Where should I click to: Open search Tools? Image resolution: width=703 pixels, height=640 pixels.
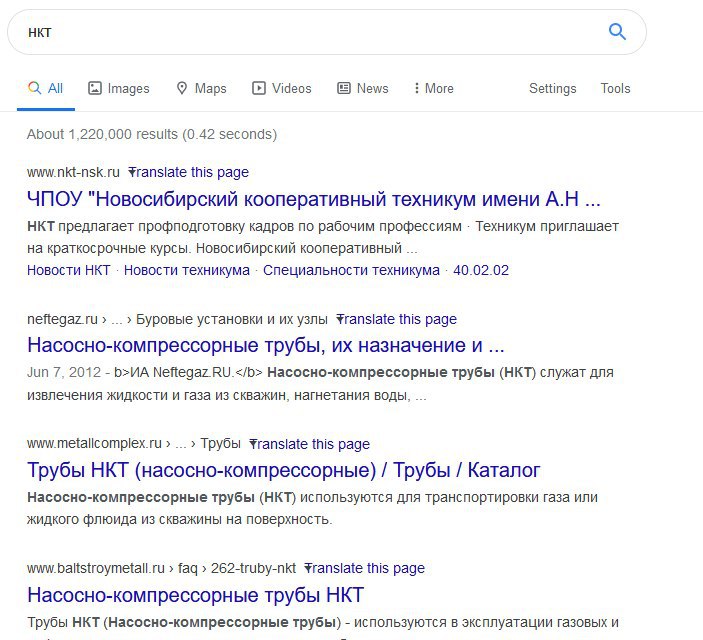click(x=615, y=88)
